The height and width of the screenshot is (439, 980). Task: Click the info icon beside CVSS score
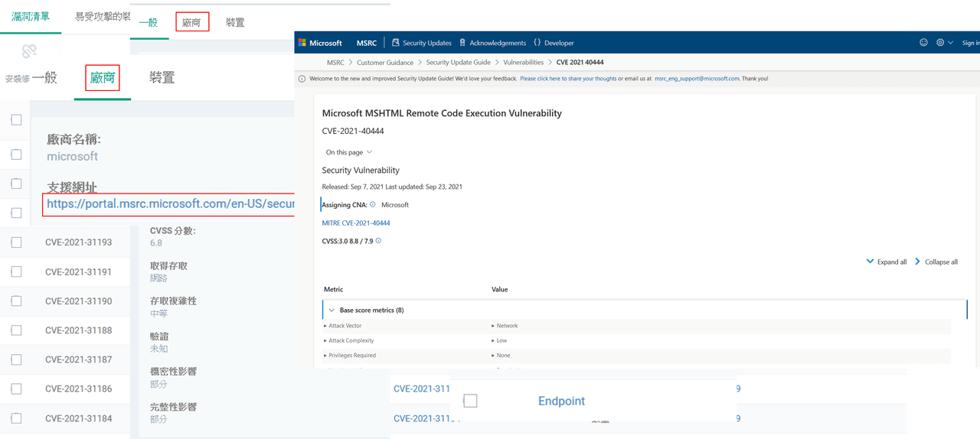pos(378,241)
